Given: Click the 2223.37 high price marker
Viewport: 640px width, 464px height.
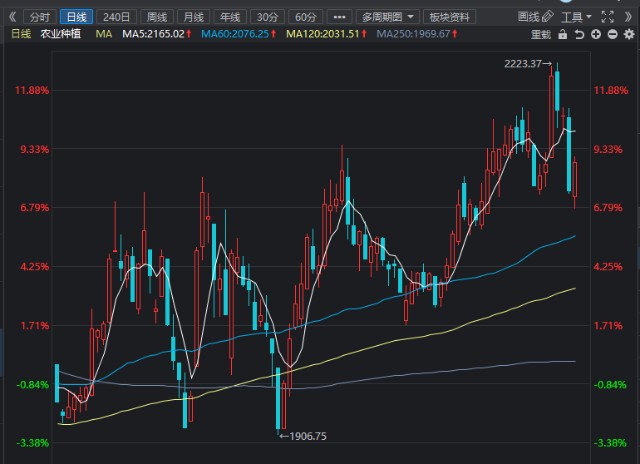Looking at the screenshot, I should 526,64.
